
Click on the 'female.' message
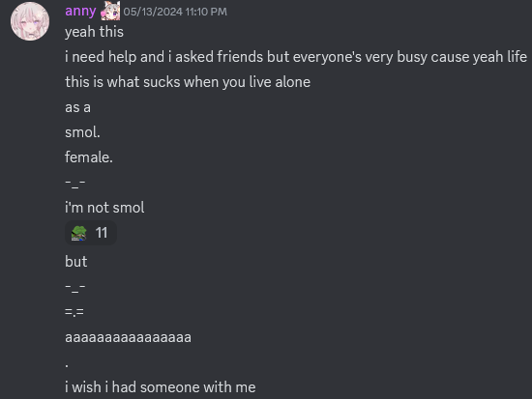[x=89, y=157]
